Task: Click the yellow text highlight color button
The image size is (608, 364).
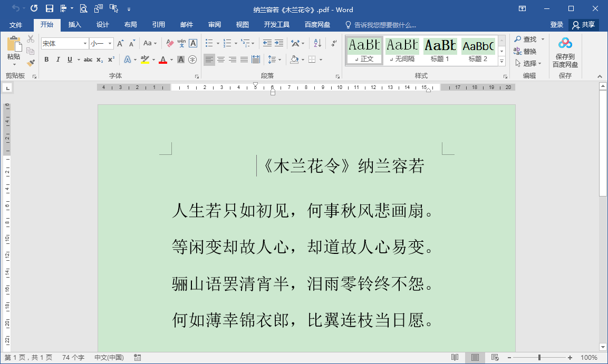Action: pyautogui.click(x=145, y=60)
